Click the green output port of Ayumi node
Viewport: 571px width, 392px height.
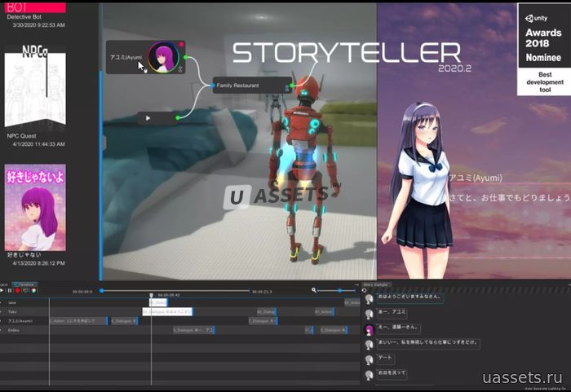pyautogui.click(x=186, y=57)
